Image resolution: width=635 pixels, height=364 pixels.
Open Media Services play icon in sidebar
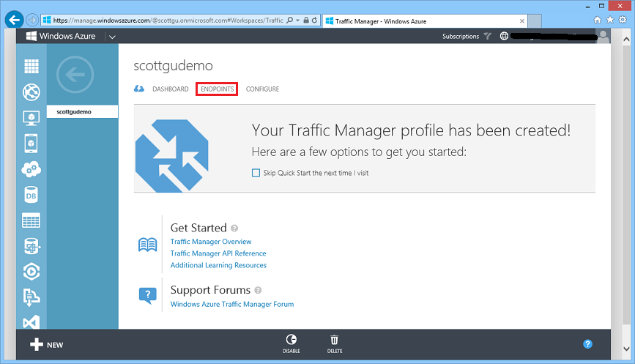pyautogui.click(x=31, y=272)
